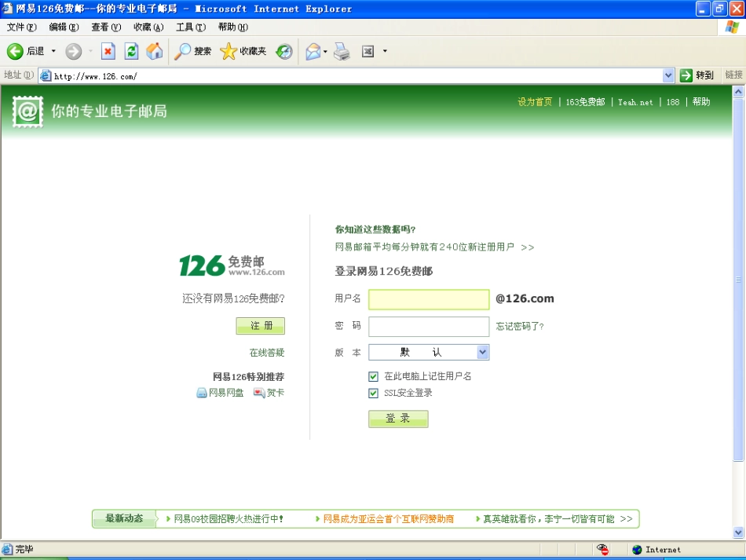Click the page icon in address bar
This screenshot has width=746, height=560.
tap(46, 75)
